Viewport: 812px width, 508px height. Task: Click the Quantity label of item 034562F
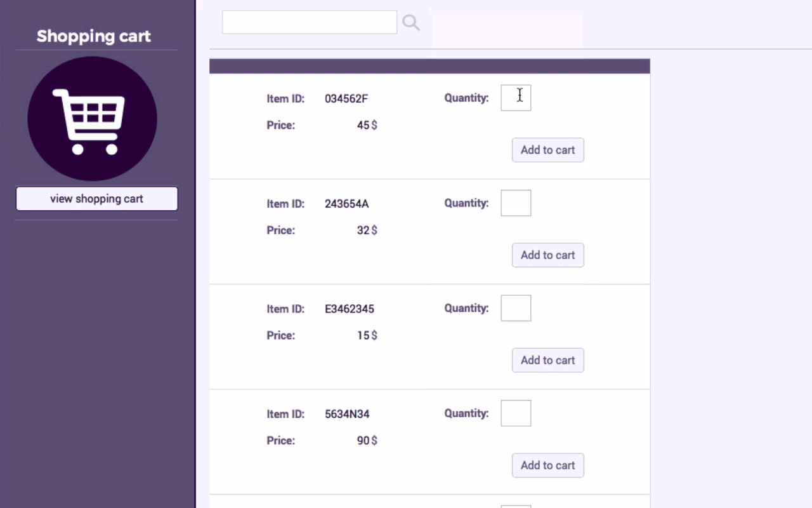466,98
